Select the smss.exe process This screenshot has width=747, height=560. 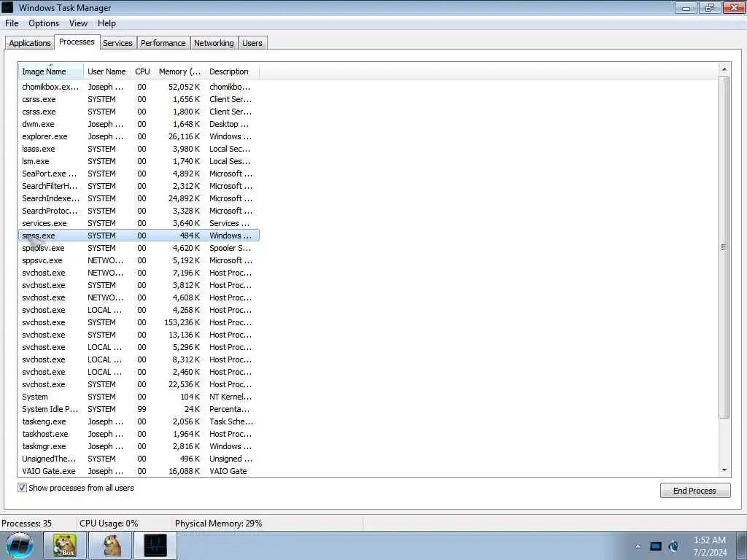139,236
